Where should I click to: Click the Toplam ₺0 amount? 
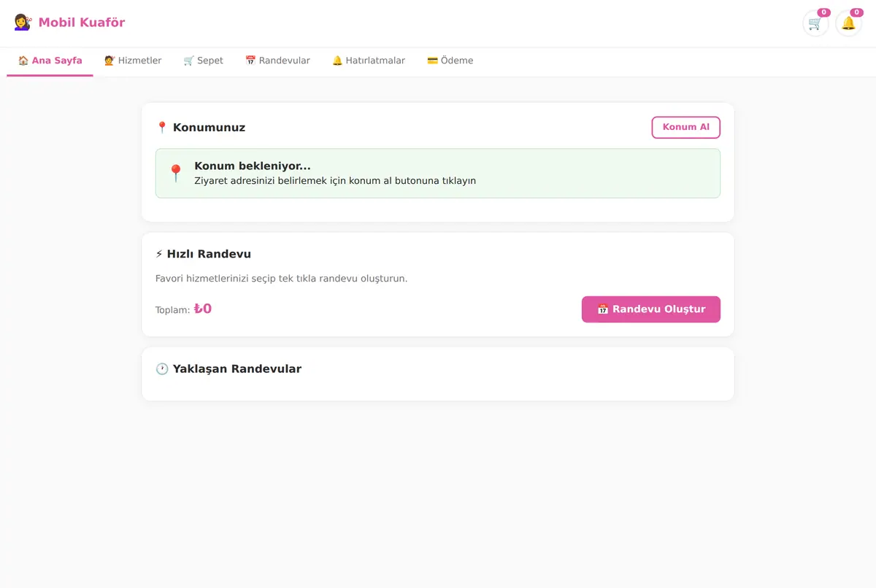coord(203,309)
